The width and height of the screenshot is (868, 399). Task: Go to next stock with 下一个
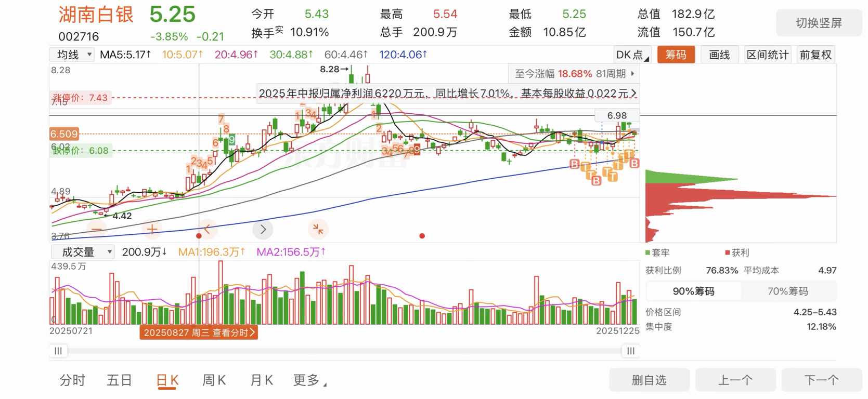click(822, 380)
